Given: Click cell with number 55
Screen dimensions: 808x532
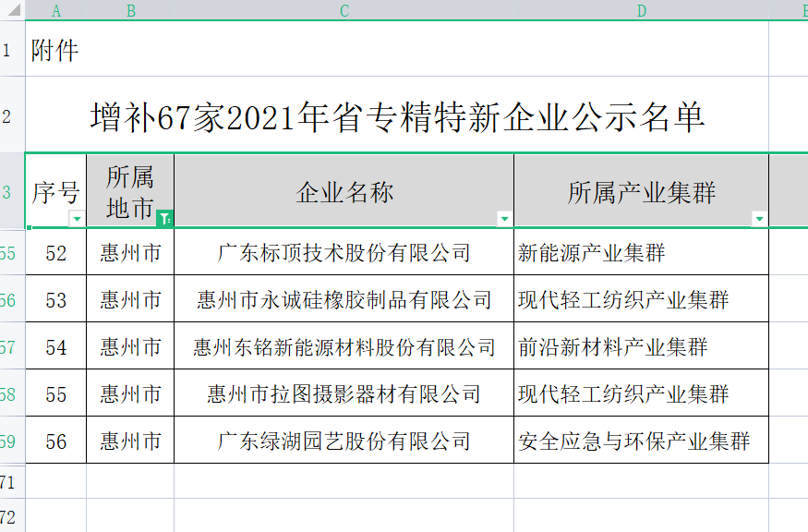Looking at the screenshot, I should point(56,393).
